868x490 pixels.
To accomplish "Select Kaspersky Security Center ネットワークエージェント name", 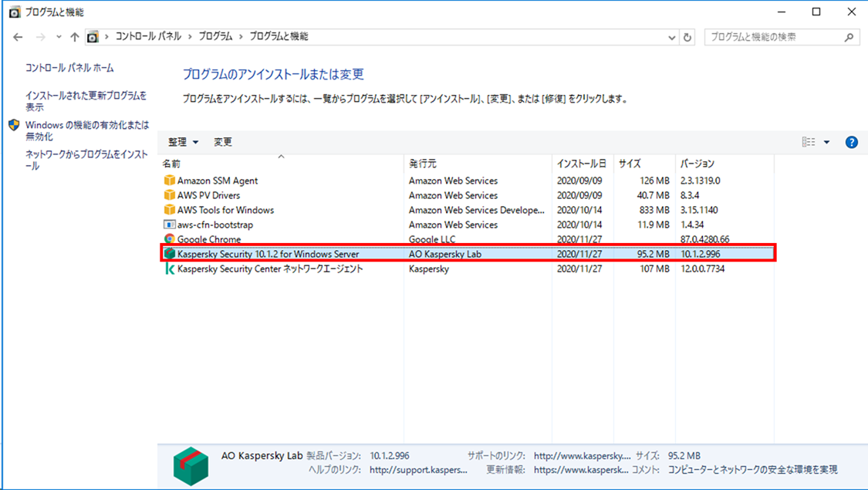I will coord(270,269).
